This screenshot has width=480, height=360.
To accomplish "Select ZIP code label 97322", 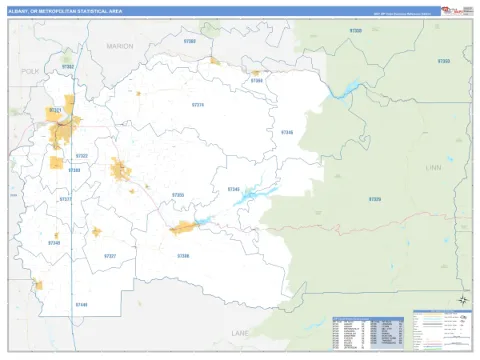I will point(82,156).
